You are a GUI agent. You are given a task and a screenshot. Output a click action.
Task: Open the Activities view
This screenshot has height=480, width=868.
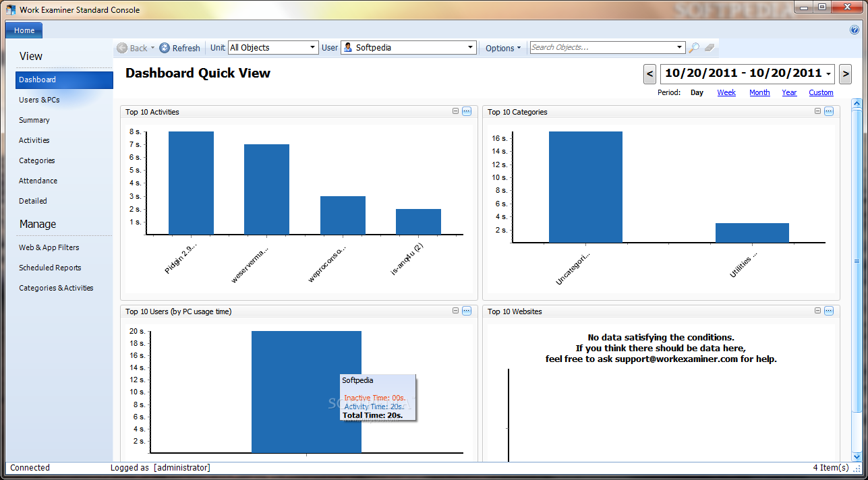[34, 140]
